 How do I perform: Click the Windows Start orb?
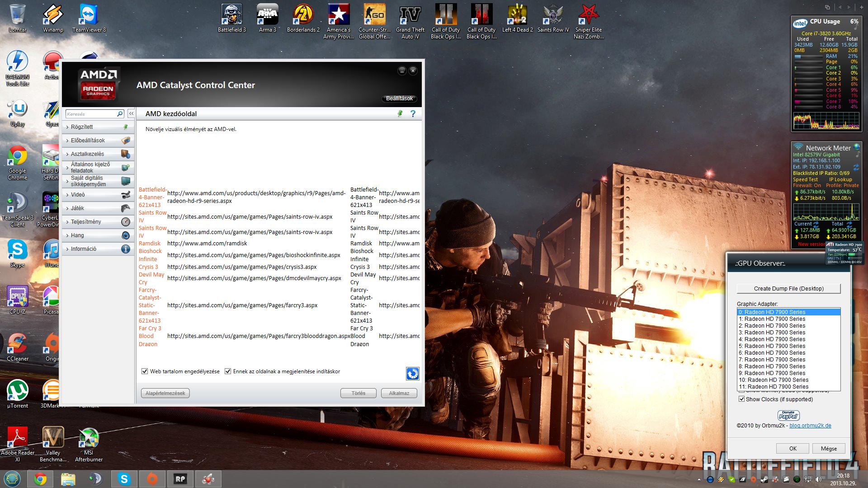coord(12,479)
